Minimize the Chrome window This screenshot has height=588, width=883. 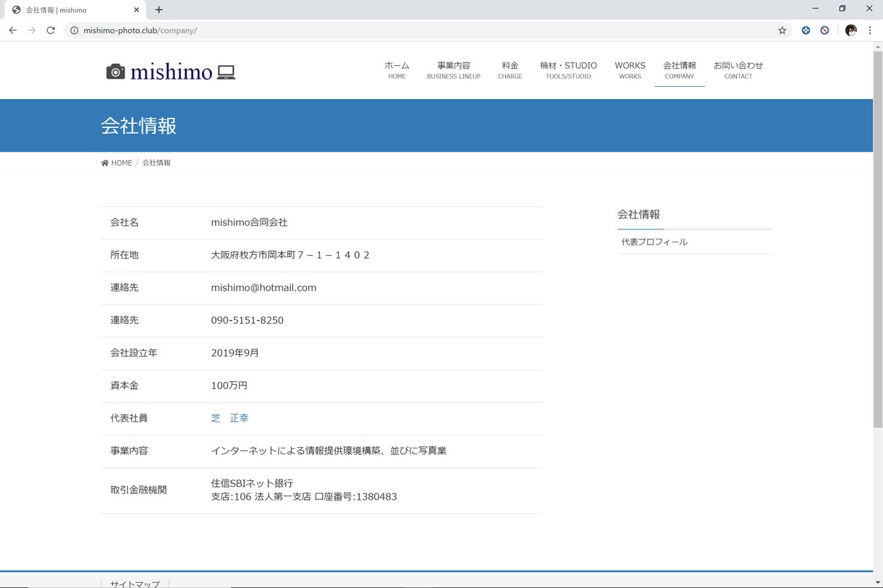click(816, 9)
